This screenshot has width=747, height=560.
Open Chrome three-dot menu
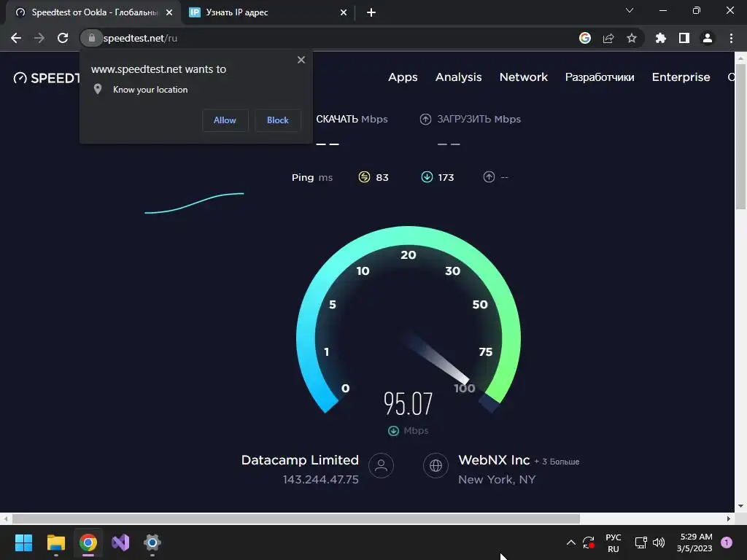point(731,38)
